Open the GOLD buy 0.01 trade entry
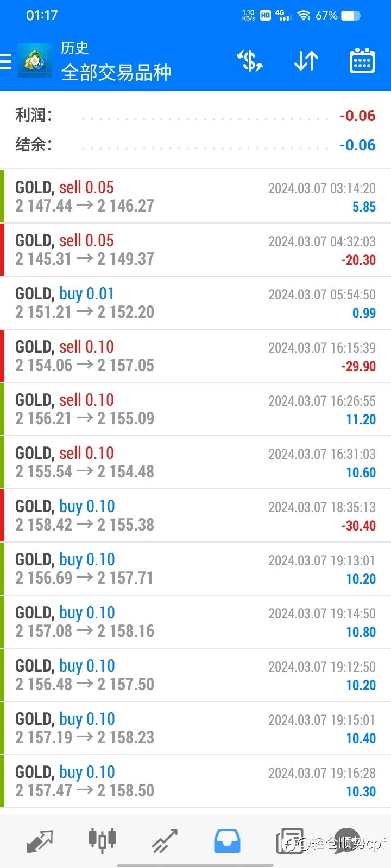 click(x=195, y=303)
